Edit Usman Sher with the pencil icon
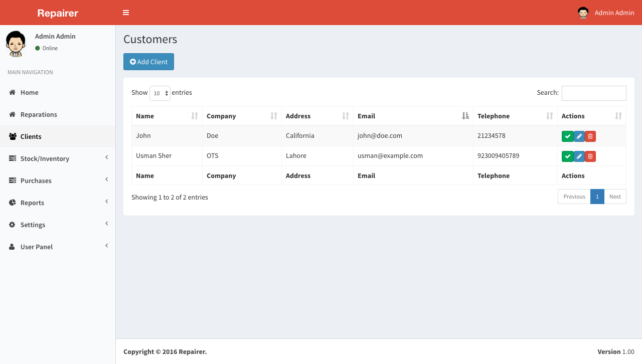The height and width of the screenshot is (364, 642). point(578,156)
